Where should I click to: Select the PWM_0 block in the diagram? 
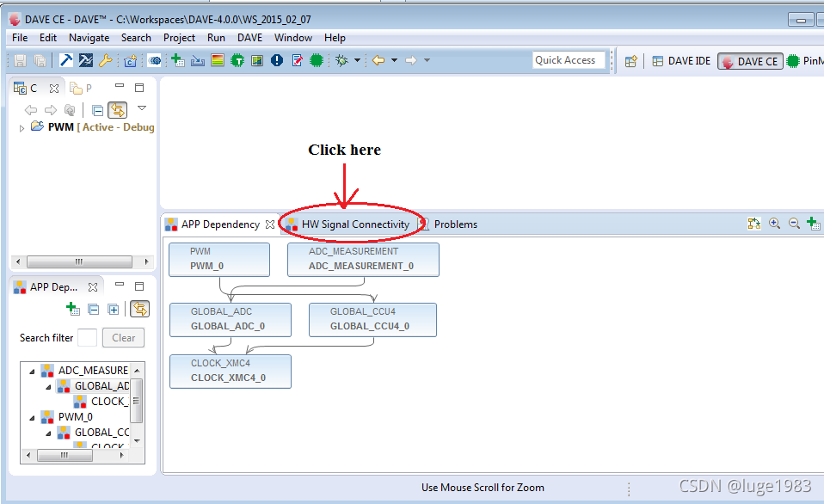(219, 260)
